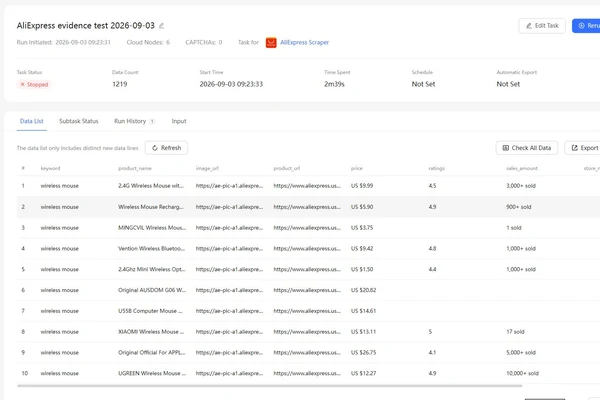This screenshot has height=400, width=600.
Task: Click price cell US $12.27
Action: 364,373
